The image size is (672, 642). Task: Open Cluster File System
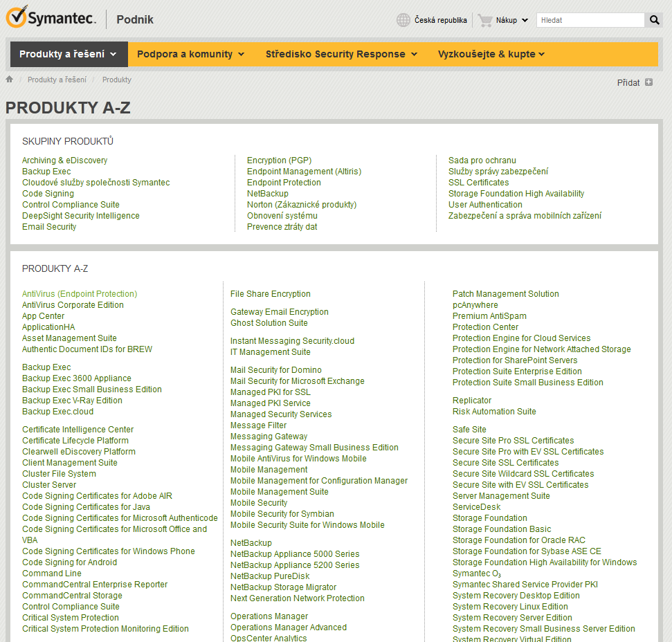(59, 474)
